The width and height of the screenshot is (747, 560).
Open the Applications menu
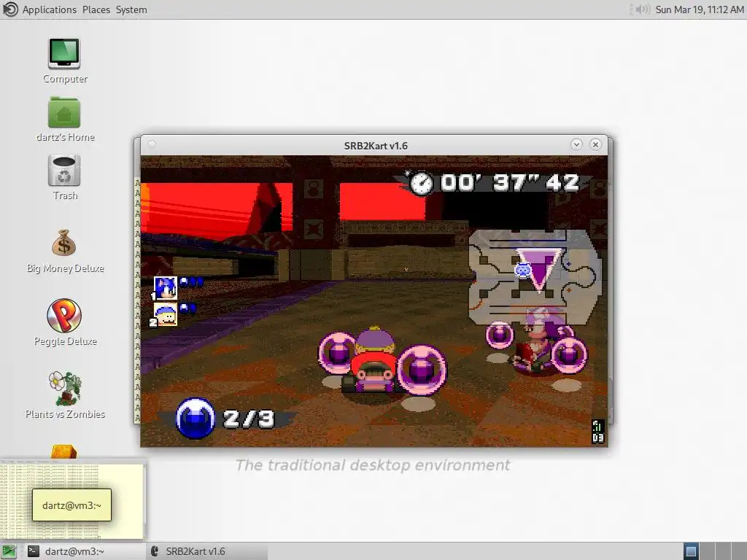click(50, 9)
